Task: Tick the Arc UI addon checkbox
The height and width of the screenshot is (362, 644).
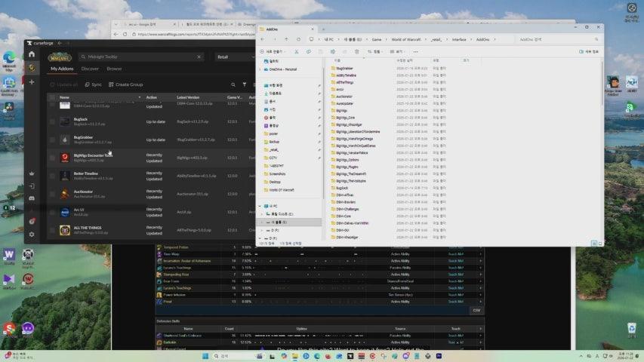Action: tap(52, 212)
